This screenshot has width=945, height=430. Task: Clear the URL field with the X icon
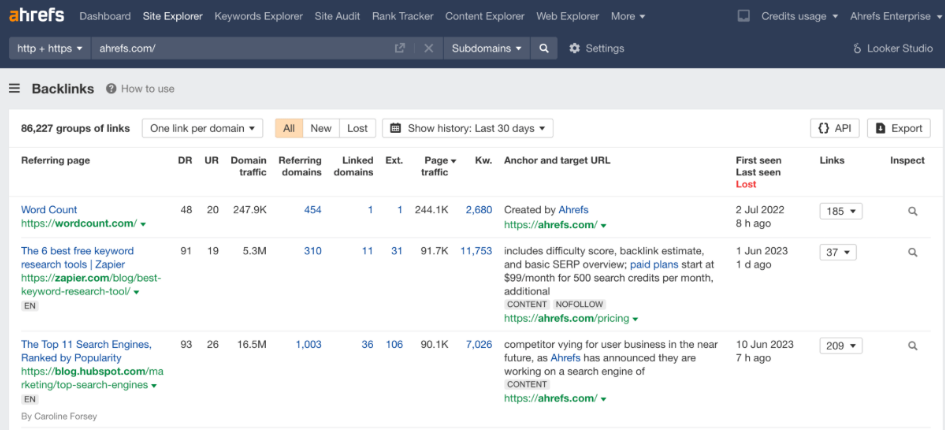[428, 48]
